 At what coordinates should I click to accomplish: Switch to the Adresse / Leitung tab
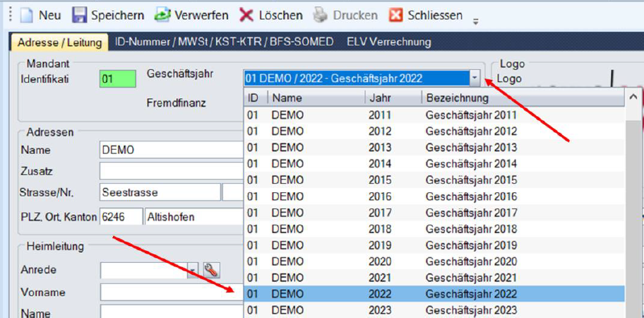(59, 42)
